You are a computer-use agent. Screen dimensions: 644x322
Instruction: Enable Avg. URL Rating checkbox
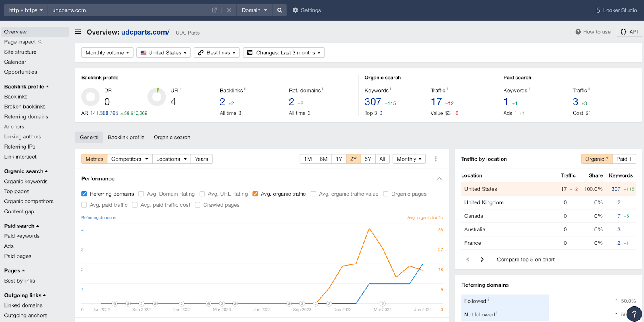coord(202,194)
